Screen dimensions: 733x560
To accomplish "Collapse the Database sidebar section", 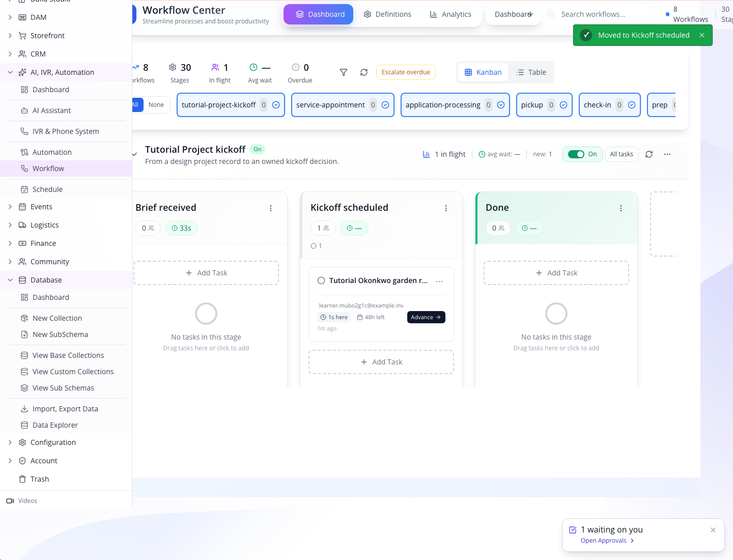I will 10,280.
